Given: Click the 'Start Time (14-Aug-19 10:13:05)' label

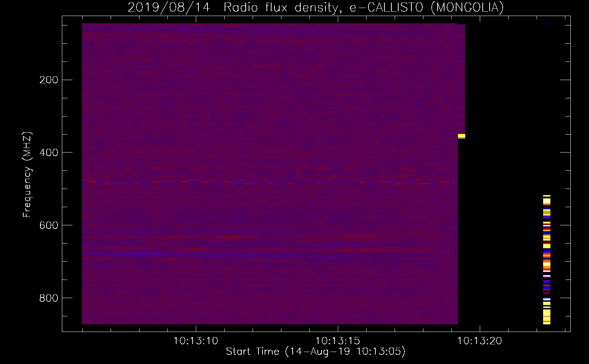Looking at the screenshot, I should (316, 352).
